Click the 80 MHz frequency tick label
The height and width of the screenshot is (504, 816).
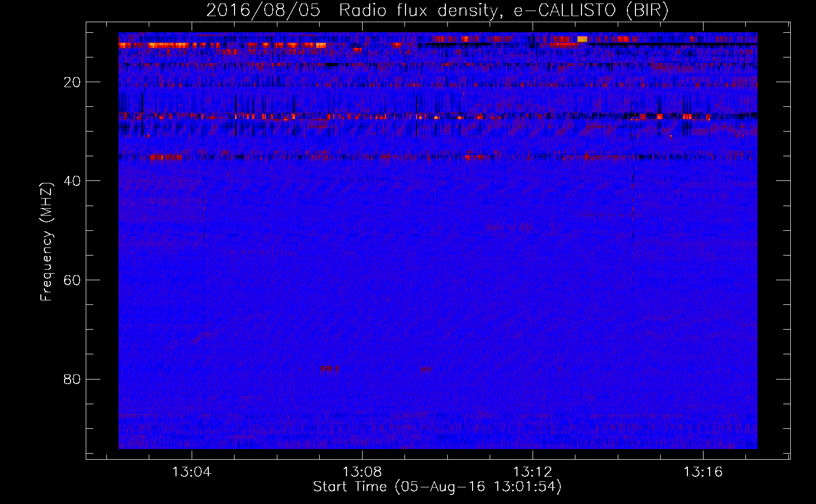(x=72, y=379)
